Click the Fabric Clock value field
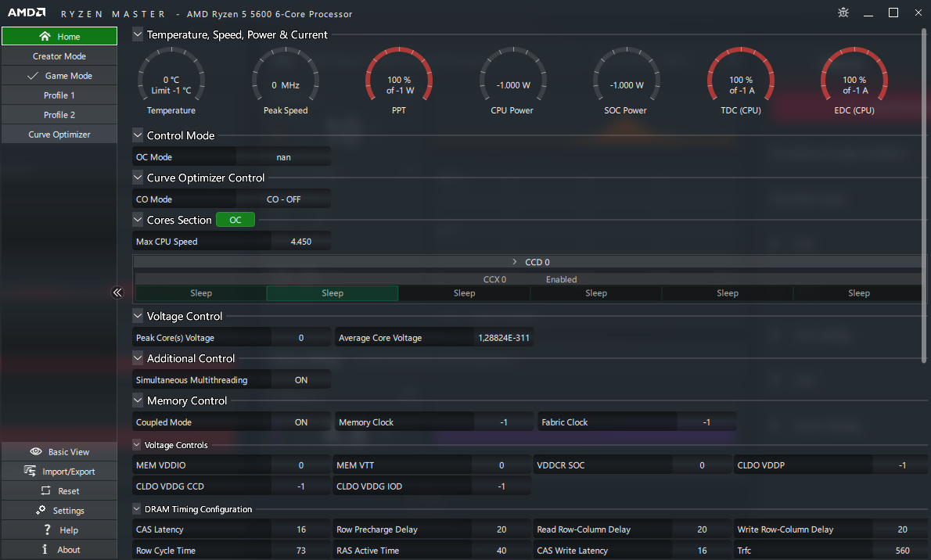Viewport: 931px width, 560px height. [x=706, y=422]
